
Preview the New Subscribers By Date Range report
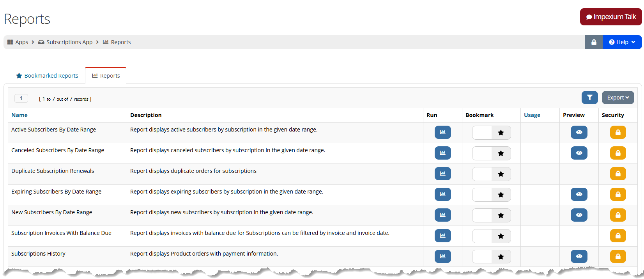(x=579, y=215)
